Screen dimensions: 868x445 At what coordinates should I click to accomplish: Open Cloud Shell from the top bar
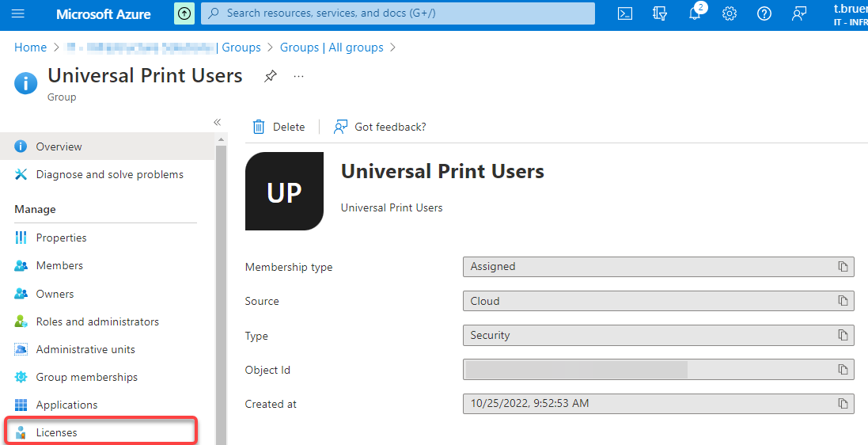pos(625,13)
